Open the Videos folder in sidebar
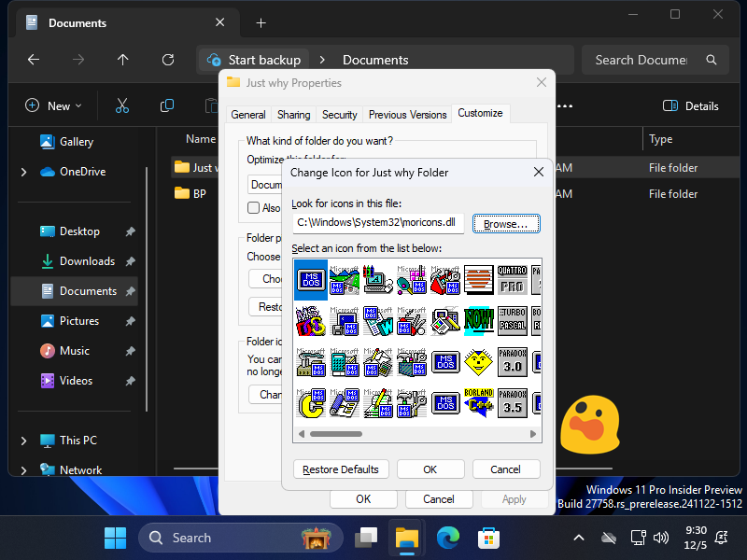Viewport: 747px width, 560px height. pos(75,381)
